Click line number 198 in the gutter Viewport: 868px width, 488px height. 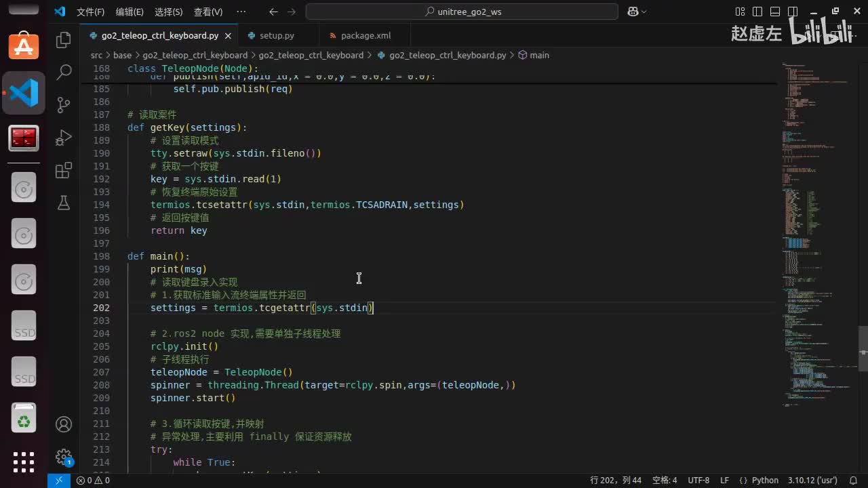tap(101, 256)
